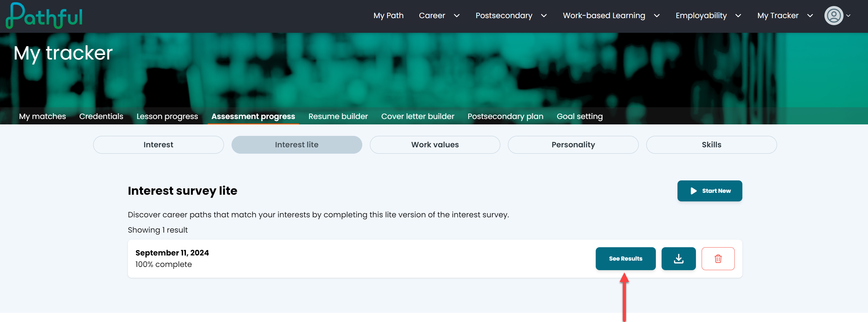Go to My Path
Screen dimensions: 868x322
(388, 16)
